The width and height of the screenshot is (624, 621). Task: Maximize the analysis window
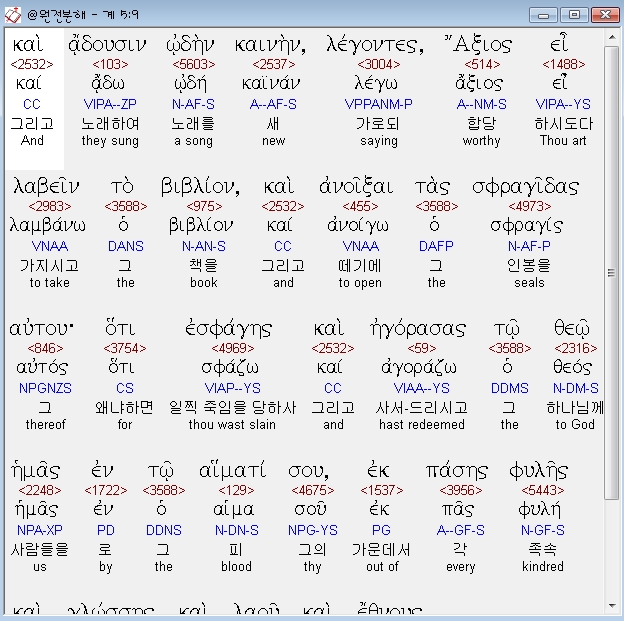[574, 15]
